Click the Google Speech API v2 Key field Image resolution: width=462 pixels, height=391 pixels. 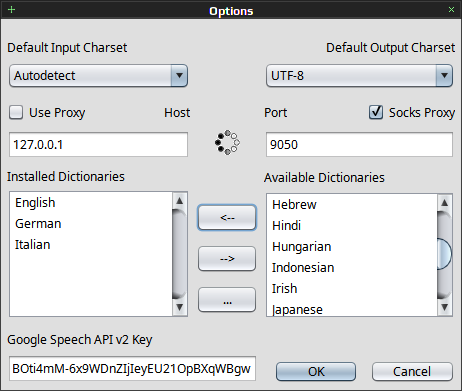tap(132, 368)
